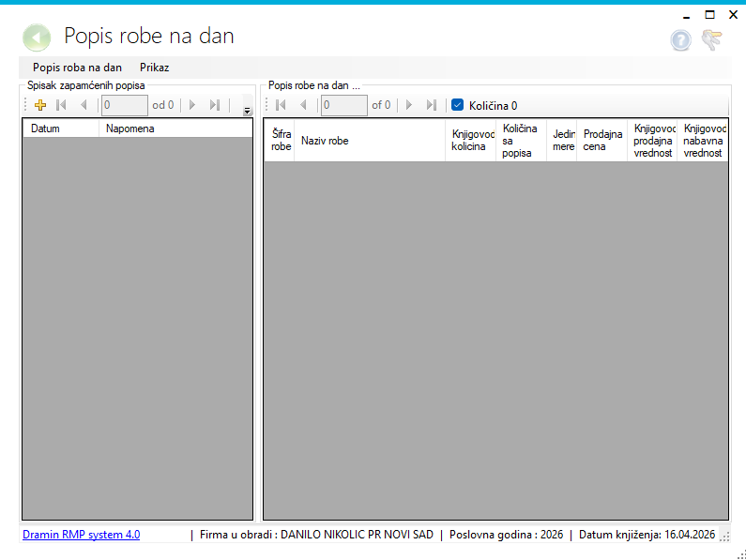The width and height of the screenshot is (746, 560).
Task: Go to next record in Popis robe navigator
Action: click(x=409, y=105)
